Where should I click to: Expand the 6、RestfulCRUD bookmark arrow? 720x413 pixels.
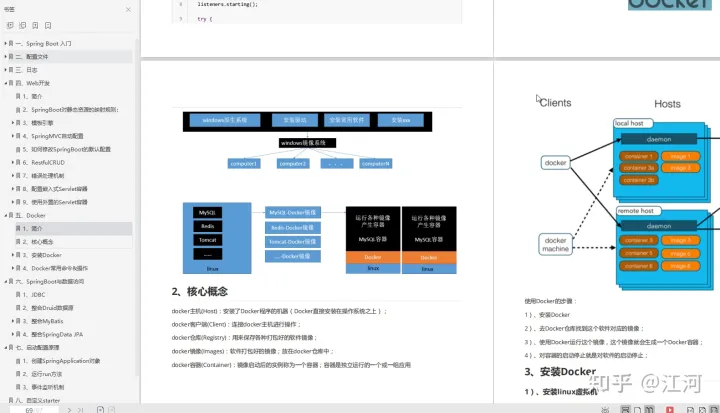pos(13,162)
